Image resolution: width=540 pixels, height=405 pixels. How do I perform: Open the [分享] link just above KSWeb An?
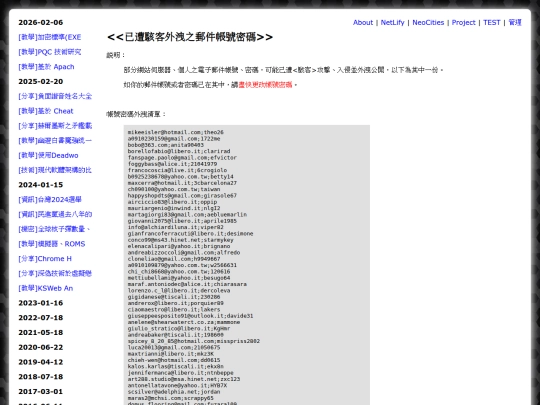[x=55, y=273]
